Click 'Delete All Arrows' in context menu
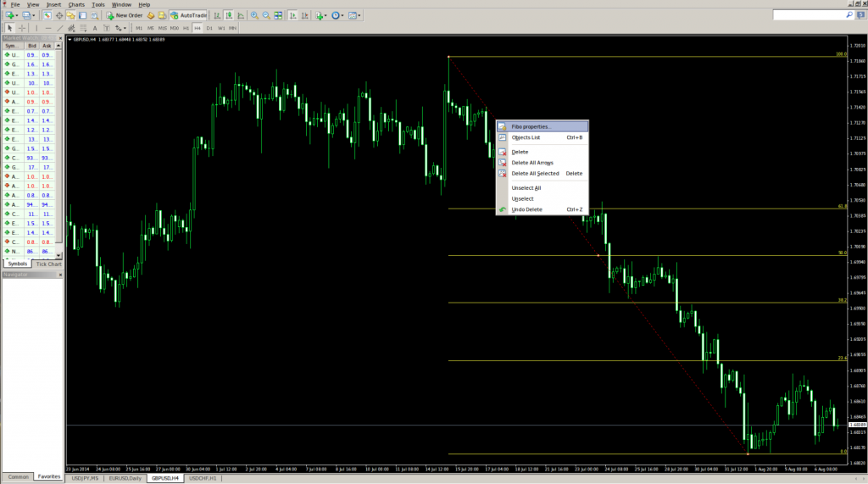The image size is (868, 484). pos(532,163)
